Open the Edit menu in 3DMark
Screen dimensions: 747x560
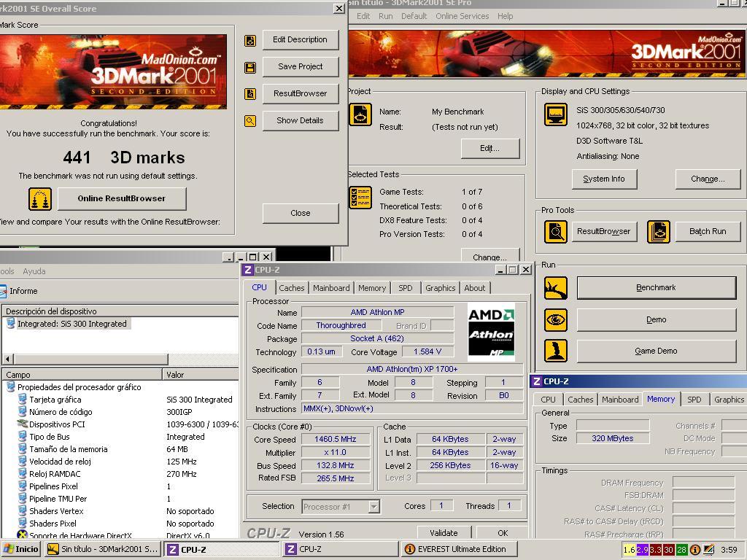point(363,16)
